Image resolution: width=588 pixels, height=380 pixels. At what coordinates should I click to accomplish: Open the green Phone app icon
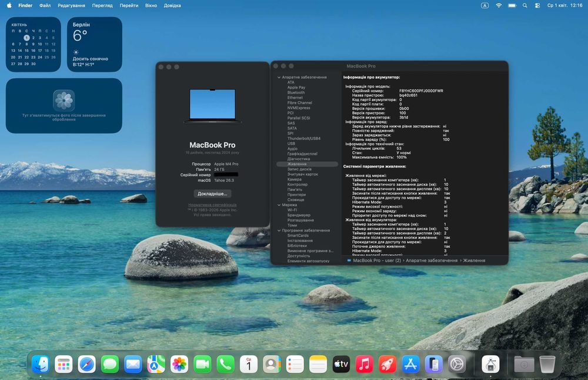[x=225, y=364]
